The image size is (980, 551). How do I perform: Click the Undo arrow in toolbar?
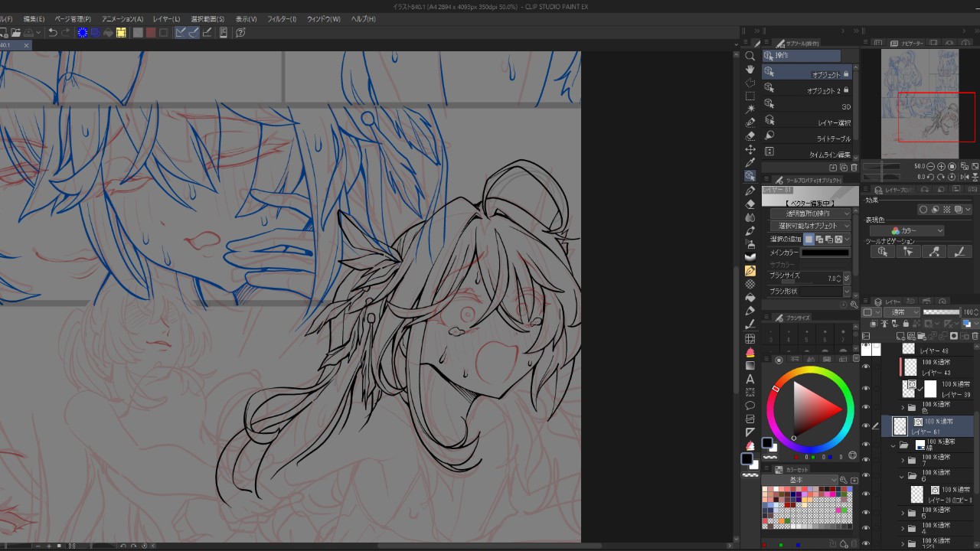(x=52, y=32)
